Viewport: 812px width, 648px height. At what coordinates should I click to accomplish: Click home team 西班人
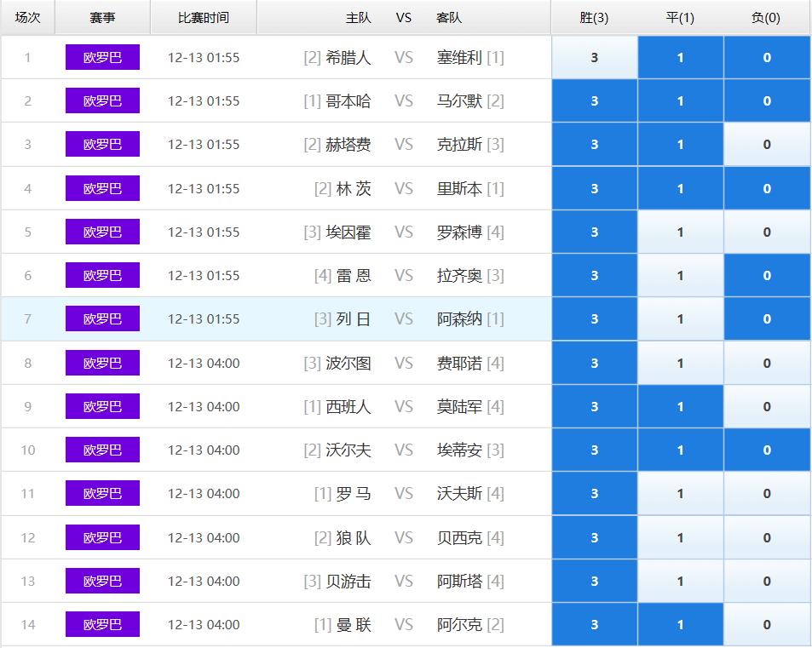tap(348, 407)
